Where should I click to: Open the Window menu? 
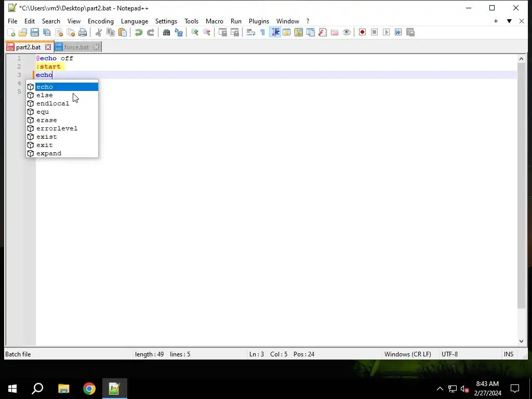click(288, 21)
